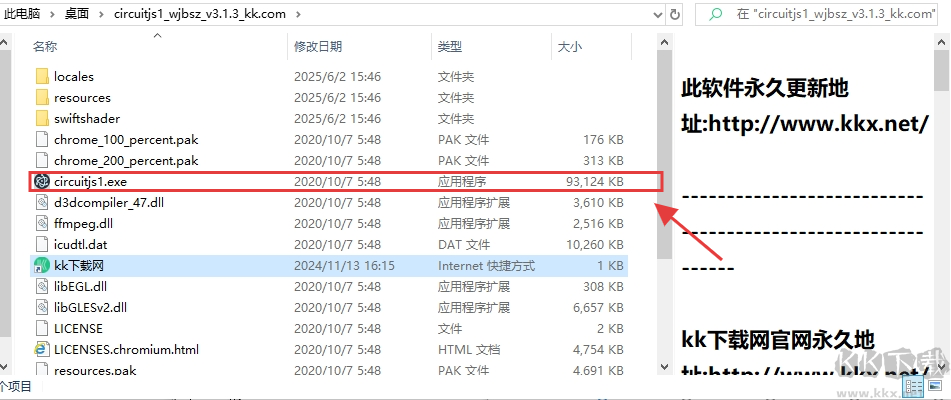This screenshot has height=400, width=951.
Task: Click the search magnifier icon
Action: [x=716, y=14]
